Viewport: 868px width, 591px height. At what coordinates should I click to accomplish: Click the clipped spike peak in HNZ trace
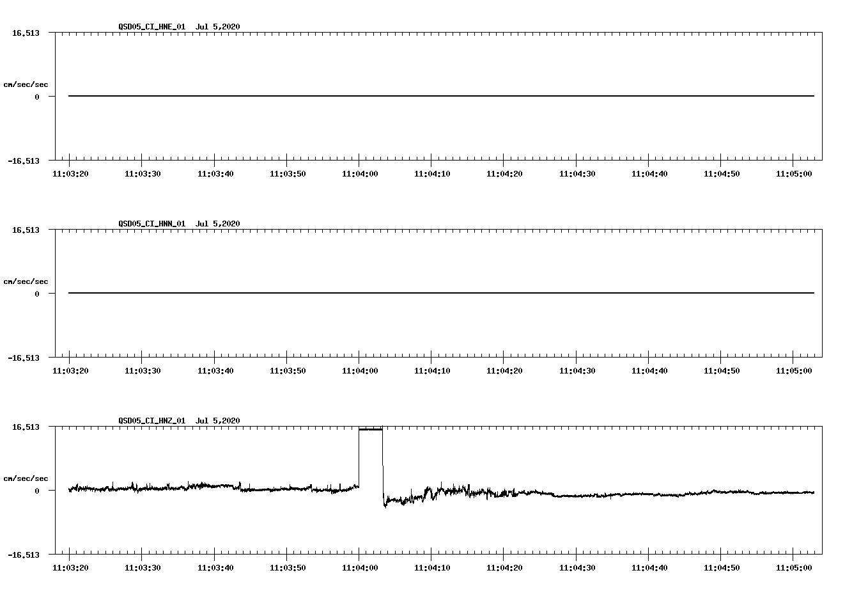(371, 429)
